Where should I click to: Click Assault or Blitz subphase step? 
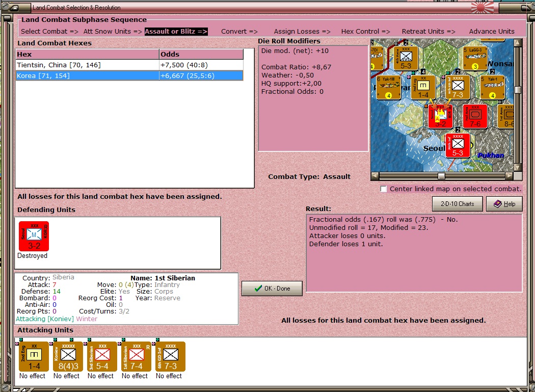[x=176, y=32]
